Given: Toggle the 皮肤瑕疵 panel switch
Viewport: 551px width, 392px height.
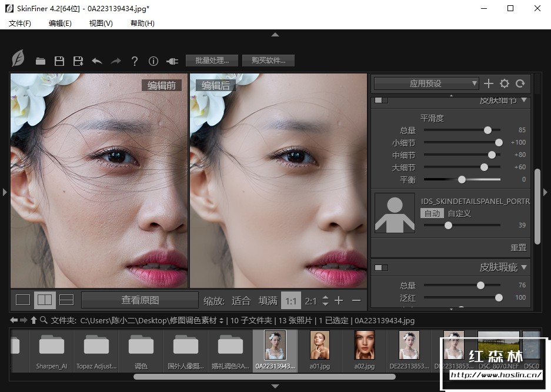Looking at the screenshot, I should (x=381, y=267).
